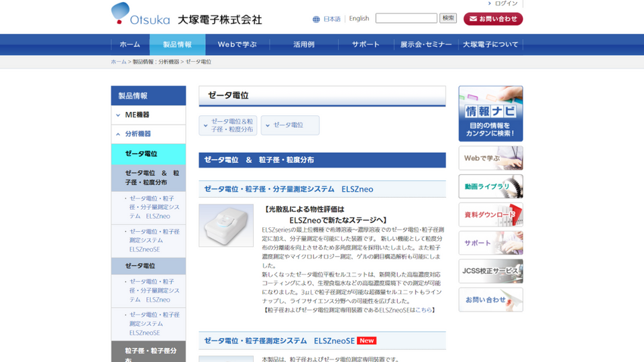Click the ELSZneo product thumbnail image
644x362 pixels.
coord(226,225)
